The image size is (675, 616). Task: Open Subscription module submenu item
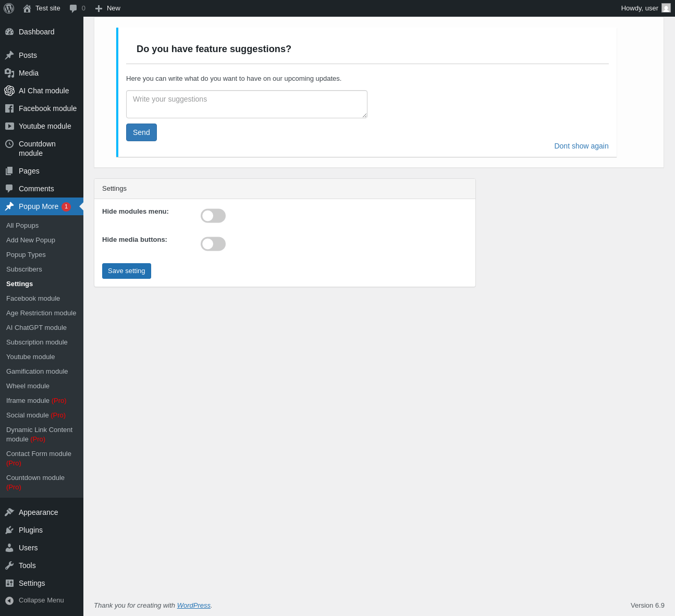click(x=37, y=342)
